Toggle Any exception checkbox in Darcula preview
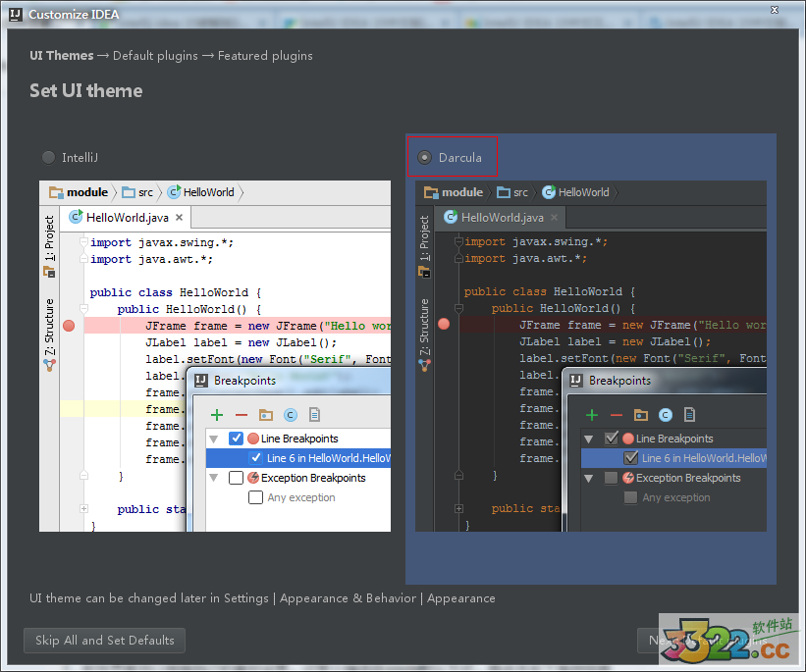Viewport: 806px width, 672px height. click(x=630, y=497)
